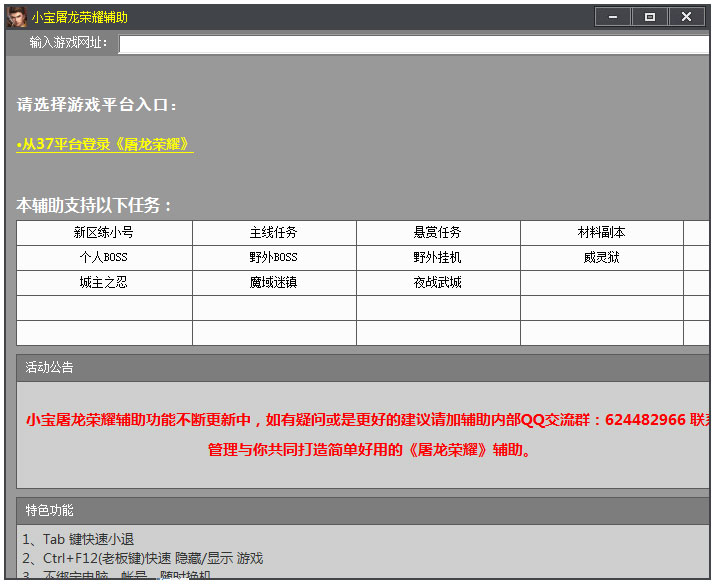Viewport: 715px width, 585px height.
Task: Open the 37 platform login link
Action: (x=104, y=144)
